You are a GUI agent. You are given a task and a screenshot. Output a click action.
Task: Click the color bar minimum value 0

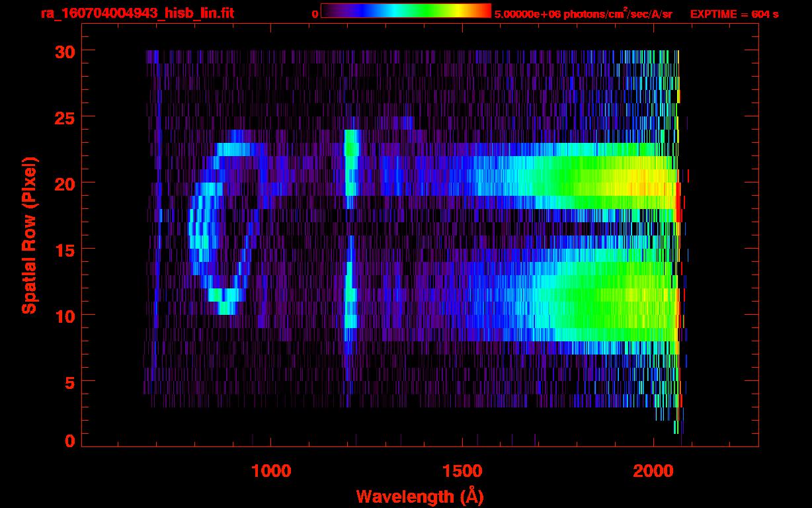(x=315, y=14)
